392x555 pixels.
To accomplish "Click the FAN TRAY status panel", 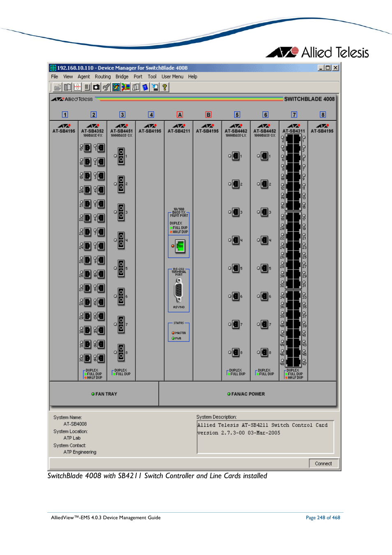I will [104, 394].
